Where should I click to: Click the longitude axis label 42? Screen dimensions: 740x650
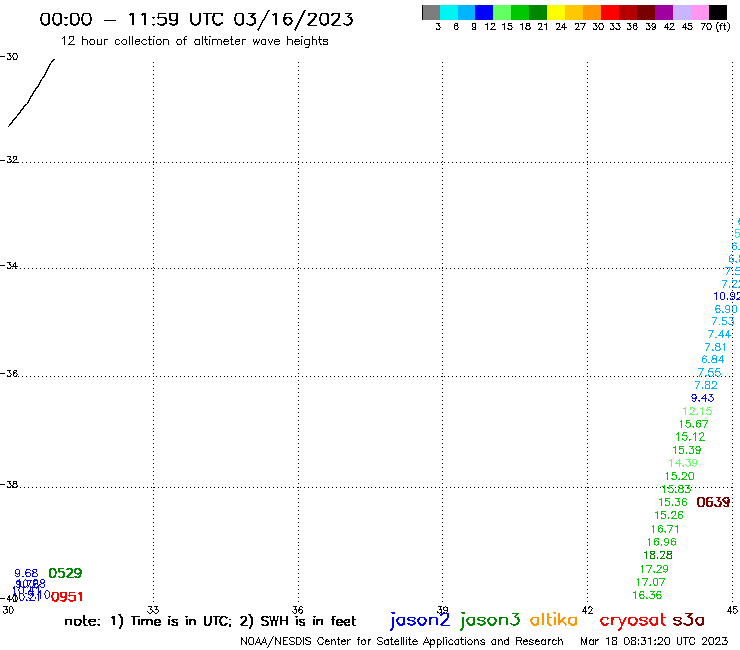pyautogui.click(x=587, y=610)
